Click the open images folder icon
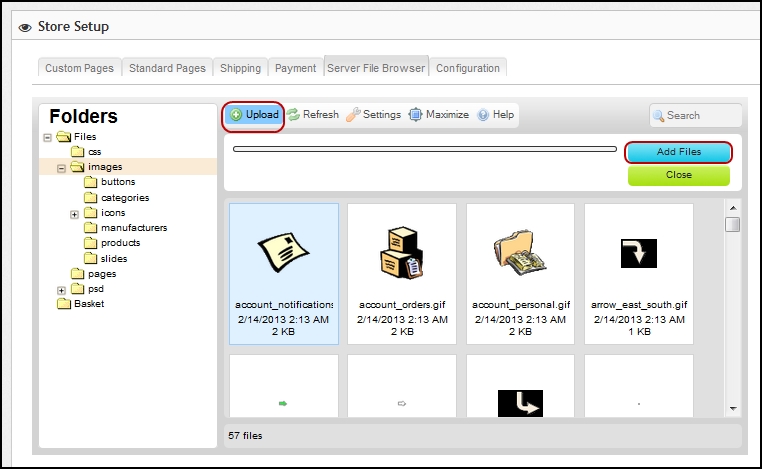Viewport: 762px width, 469px height. pos(78,167)
